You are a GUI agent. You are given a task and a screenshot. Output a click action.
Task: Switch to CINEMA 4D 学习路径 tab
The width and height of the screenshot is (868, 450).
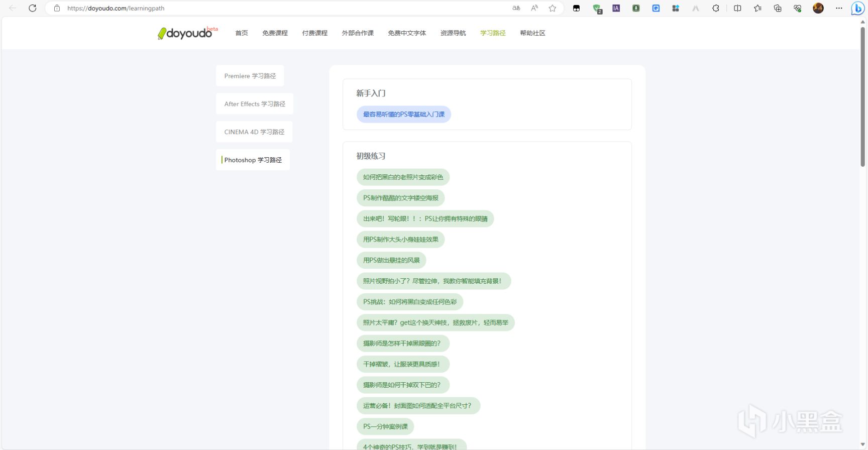254,132
